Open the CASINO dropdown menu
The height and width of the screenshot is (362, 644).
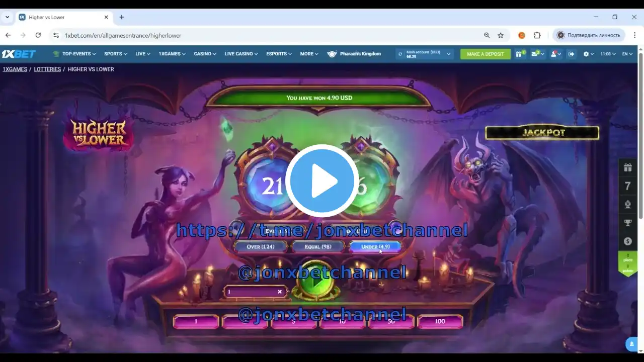point(205,54)
